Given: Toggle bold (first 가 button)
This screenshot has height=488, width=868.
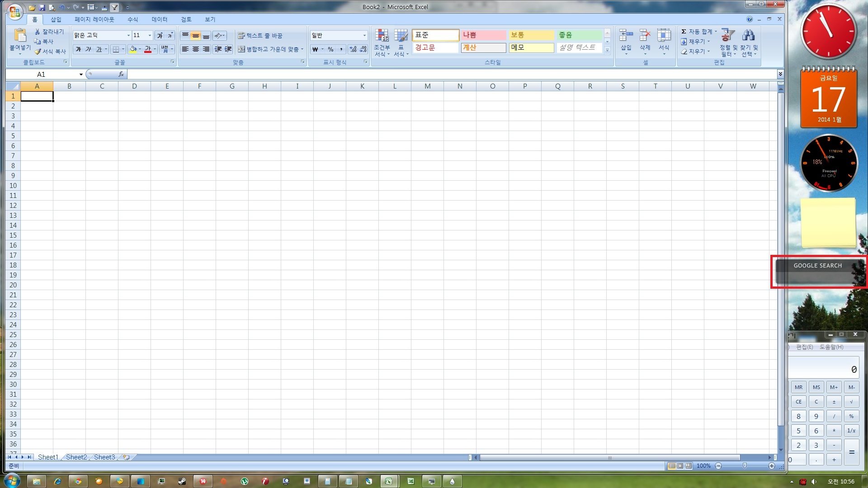Looking at the screenshot, I should [78, 49].
